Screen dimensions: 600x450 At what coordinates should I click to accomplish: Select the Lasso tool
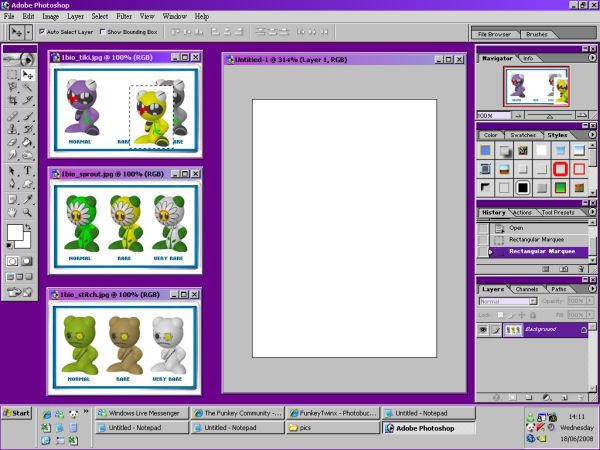coord(13,88)
